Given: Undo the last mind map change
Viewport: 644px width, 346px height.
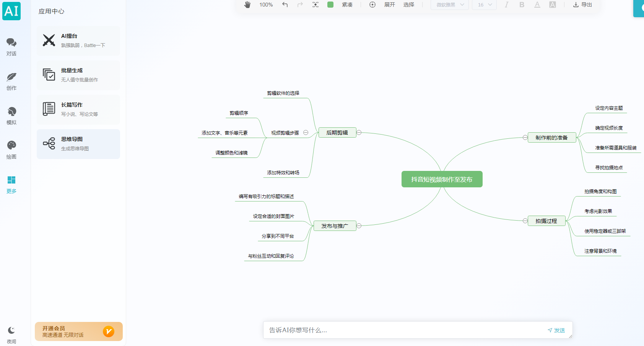Looking at the screenshot, I should point(285,5).
